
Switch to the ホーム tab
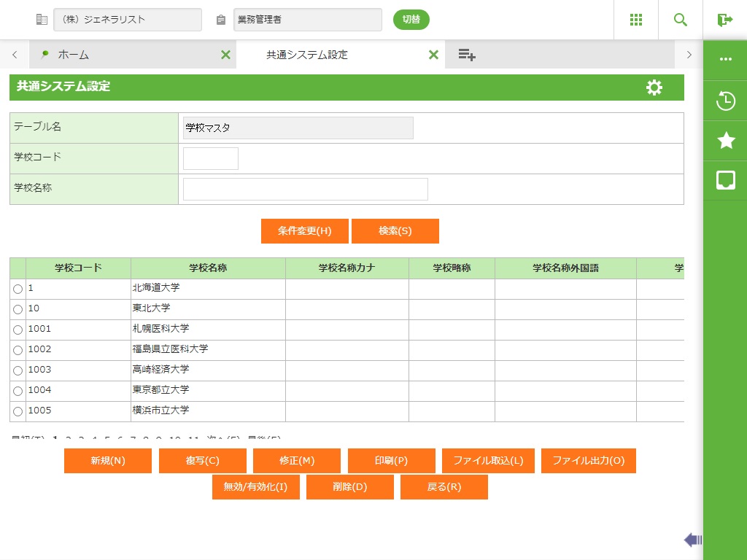pyautogui.click(x=73, y=55)
